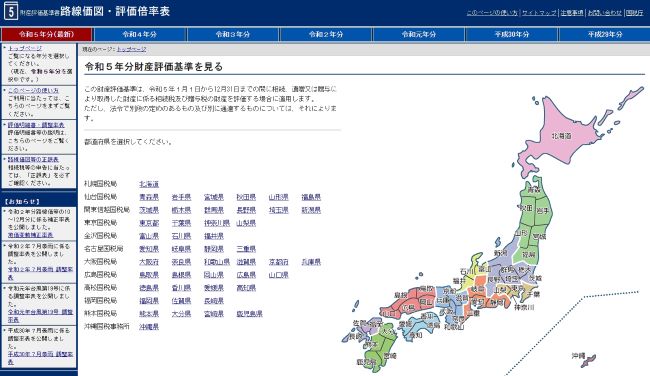650x376 pixels.
Task: Select 大阪府 in the prefecture list
Action: pyautogui.click(x=149, y=262)
